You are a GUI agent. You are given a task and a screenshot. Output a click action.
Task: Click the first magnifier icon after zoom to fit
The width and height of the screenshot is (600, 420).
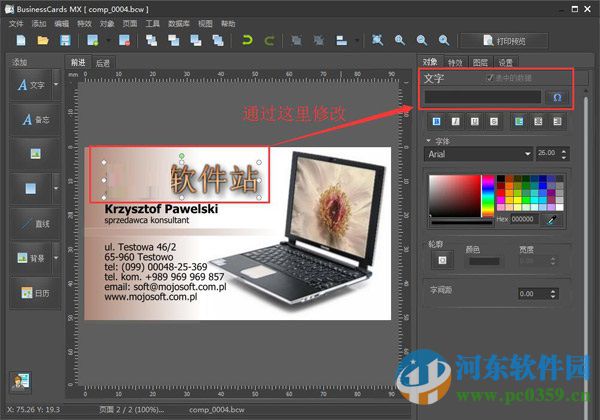[400, 40]
